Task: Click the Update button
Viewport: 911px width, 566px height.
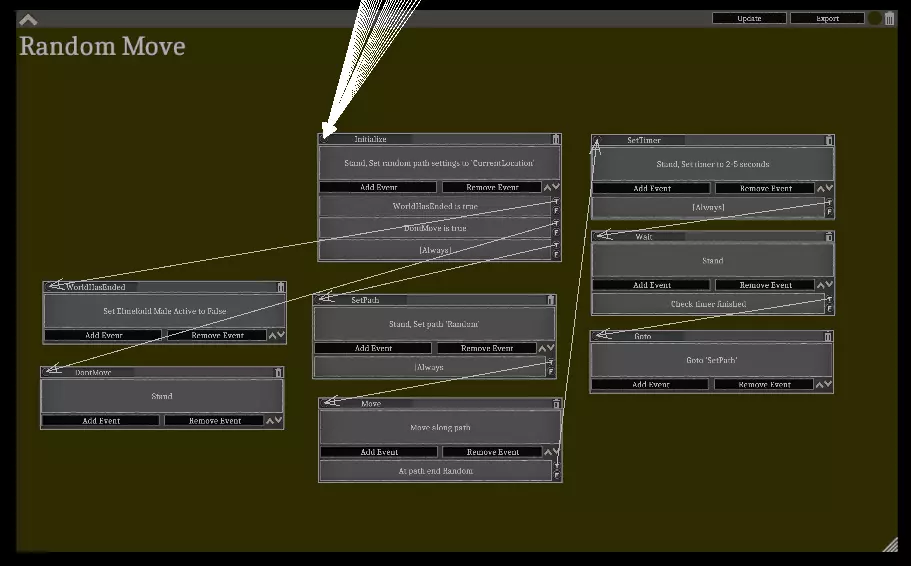Action: (x=749, y=19)
